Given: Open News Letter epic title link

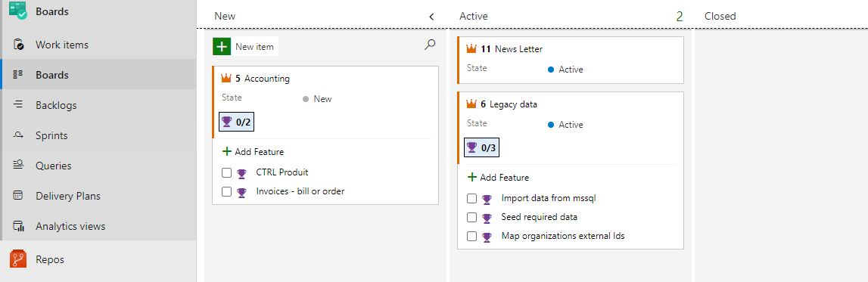Looking at the screenshot, I should [518, 49].
